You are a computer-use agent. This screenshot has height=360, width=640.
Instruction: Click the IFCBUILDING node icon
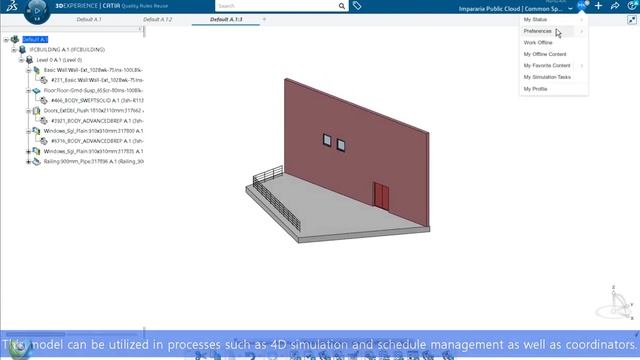22,49
